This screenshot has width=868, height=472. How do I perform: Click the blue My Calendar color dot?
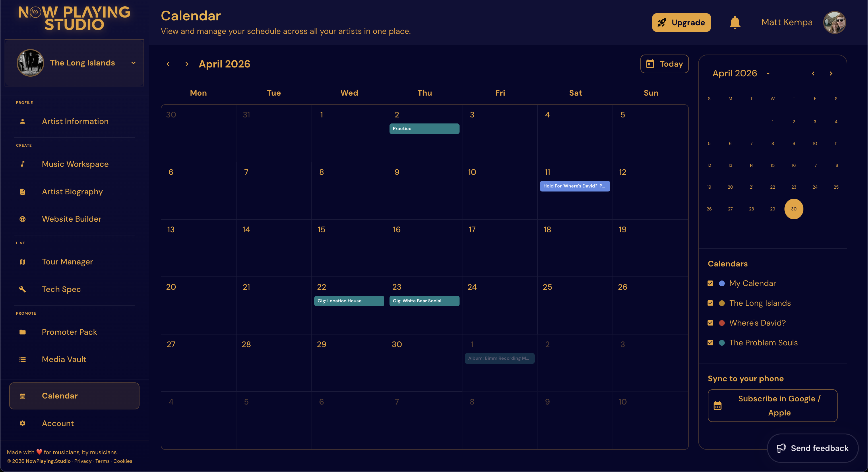(x=722, y=284)
